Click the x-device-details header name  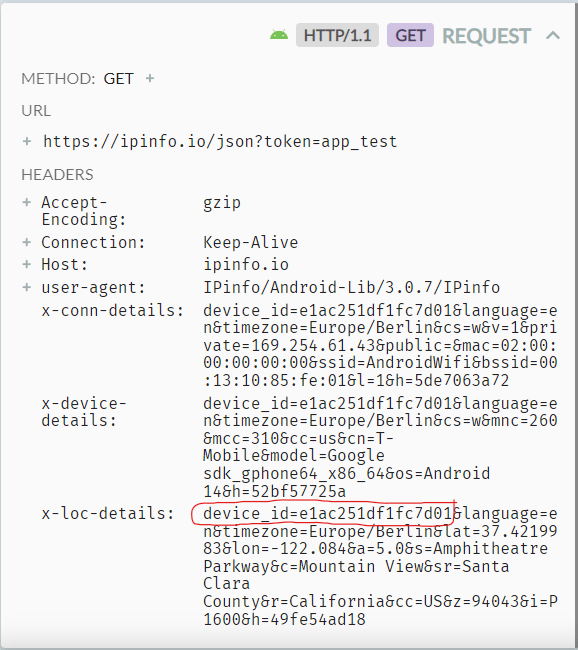click(84, 412)
